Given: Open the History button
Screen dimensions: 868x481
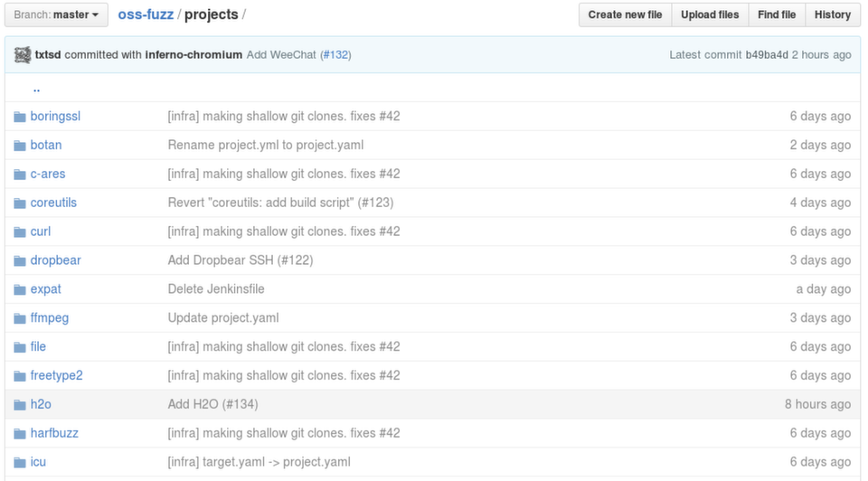Looking at the screenshot, I should click(833, 14).
